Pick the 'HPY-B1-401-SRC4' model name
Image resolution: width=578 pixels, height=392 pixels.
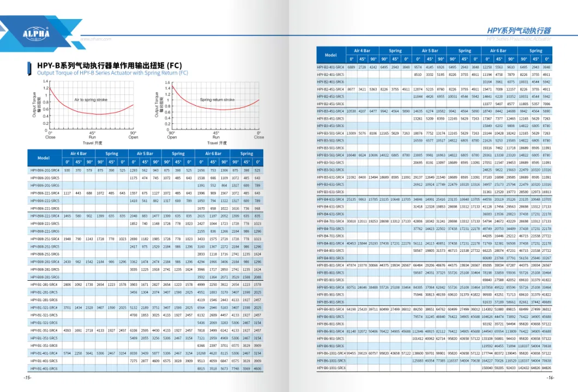(44, 353)
